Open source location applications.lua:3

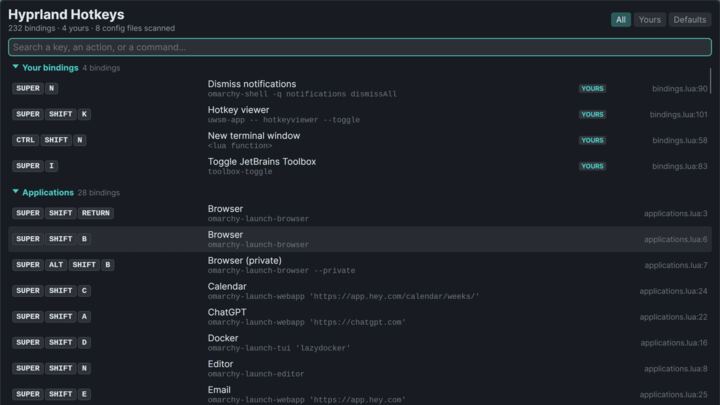[675, 214]
